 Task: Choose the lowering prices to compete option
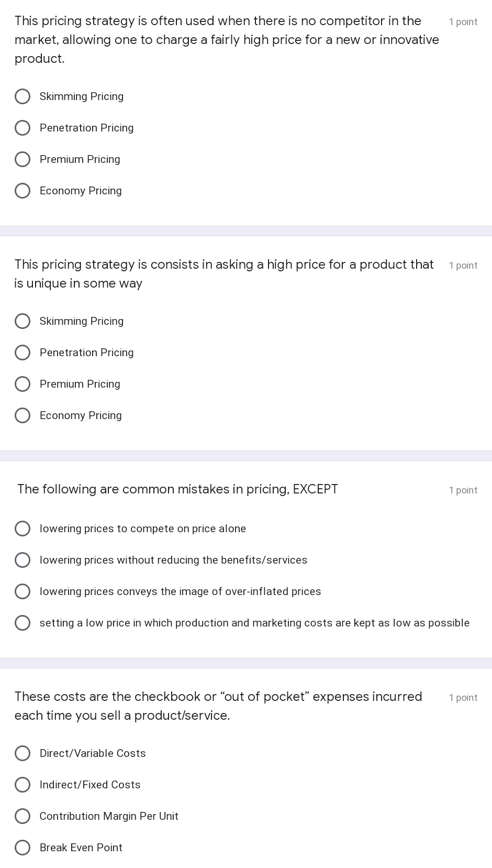click(23, 529)
